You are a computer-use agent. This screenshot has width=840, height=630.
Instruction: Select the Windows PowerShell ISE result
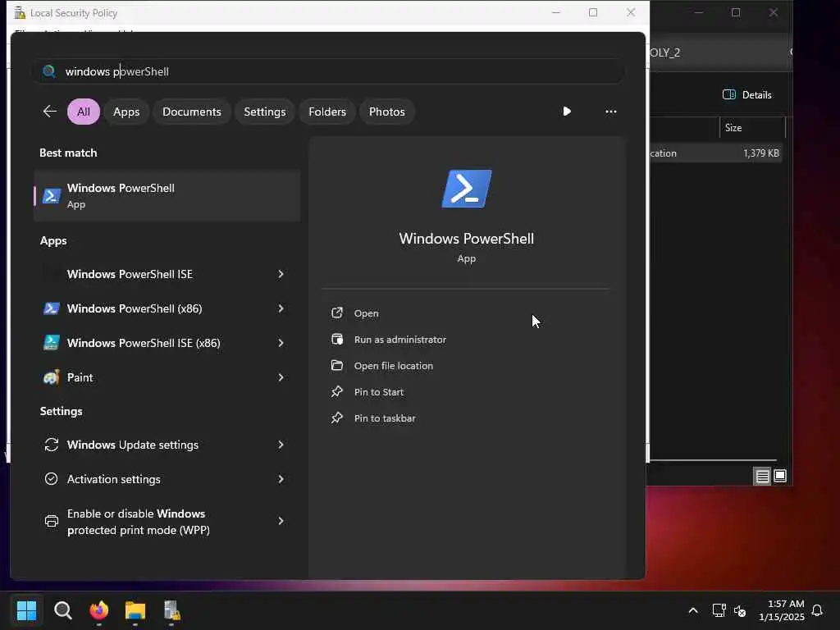(x=167, y=274)
